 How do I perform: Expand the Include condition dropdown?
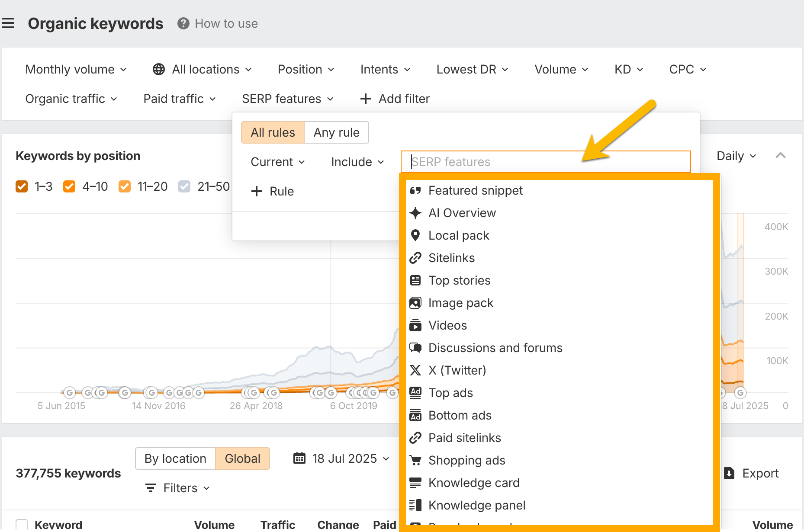(357, 162)
